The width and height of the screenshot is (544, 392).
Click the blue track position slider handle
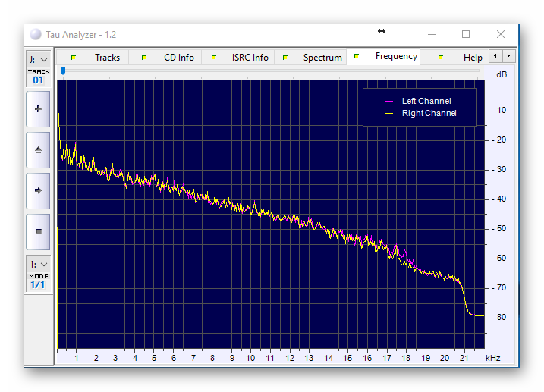pyautogui.click(x=62, y=71)
